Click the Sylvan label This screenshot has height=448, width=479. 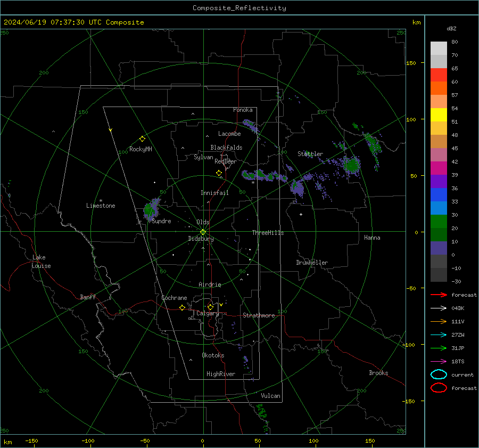point(203,157)
